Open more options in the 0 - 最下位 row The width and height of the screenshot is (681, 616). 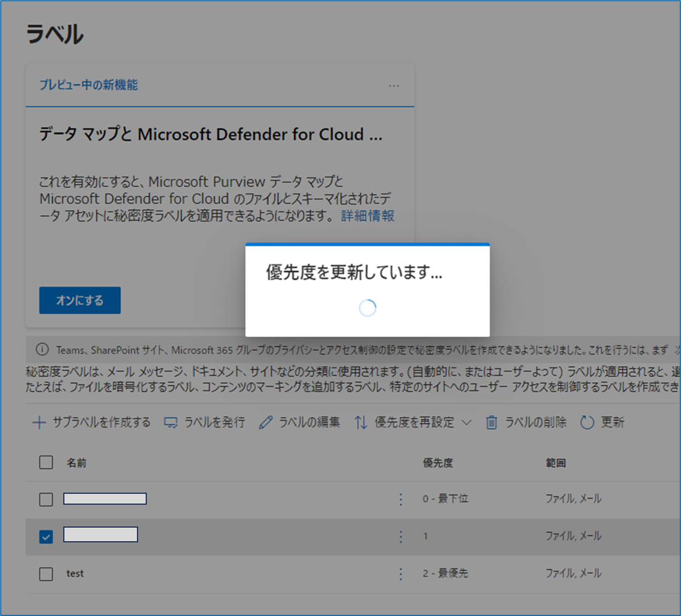(x=400, y=499)
